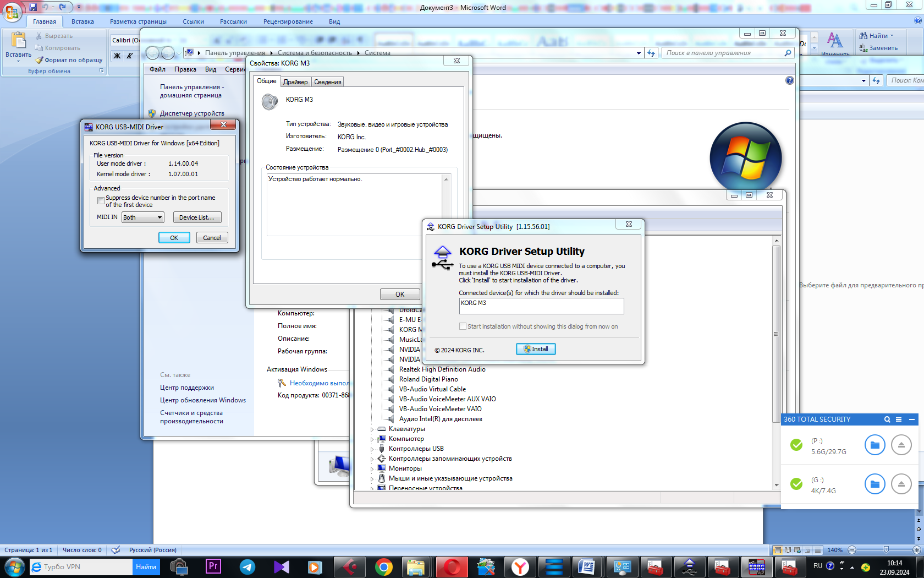Viewport: 924px width, 578px height.
Task: Expand the Клавиатуры device category
Action: click(372, 429)
